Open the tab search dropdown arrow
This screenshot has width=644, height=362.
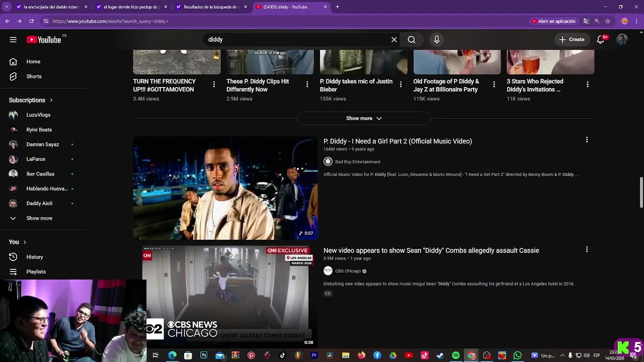[x=7, y=7]
